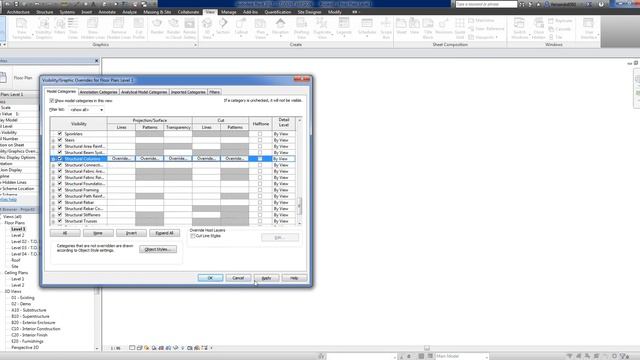Expand the Stairs category row
Screen dimensions: 640x360
click(x=53, y=140)
